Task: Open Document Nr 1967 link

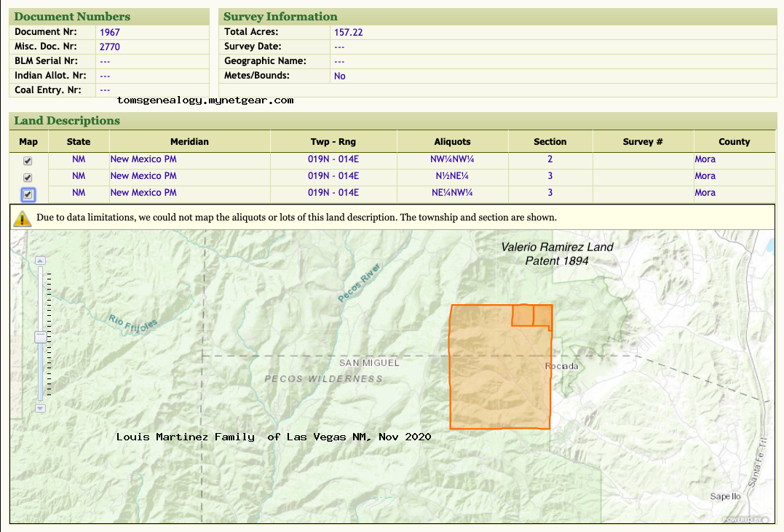Action: pos(110,32)
